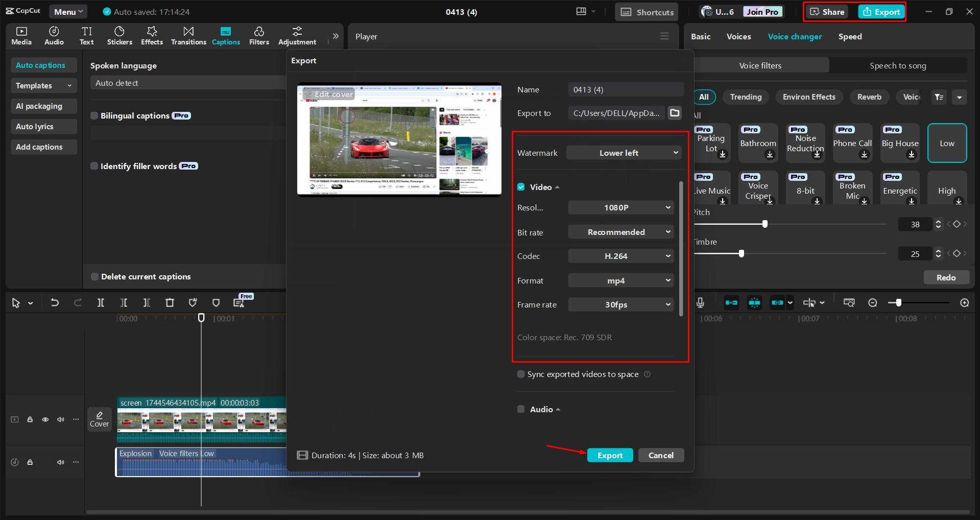
Task: Open the Media panel
Action: tap(21, 35)
